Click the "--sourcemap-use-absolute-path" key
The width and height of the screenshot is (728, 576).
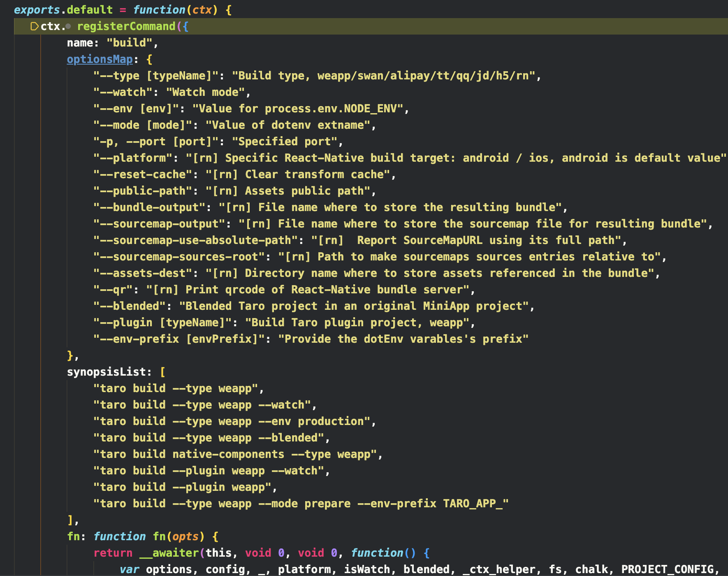195,240
